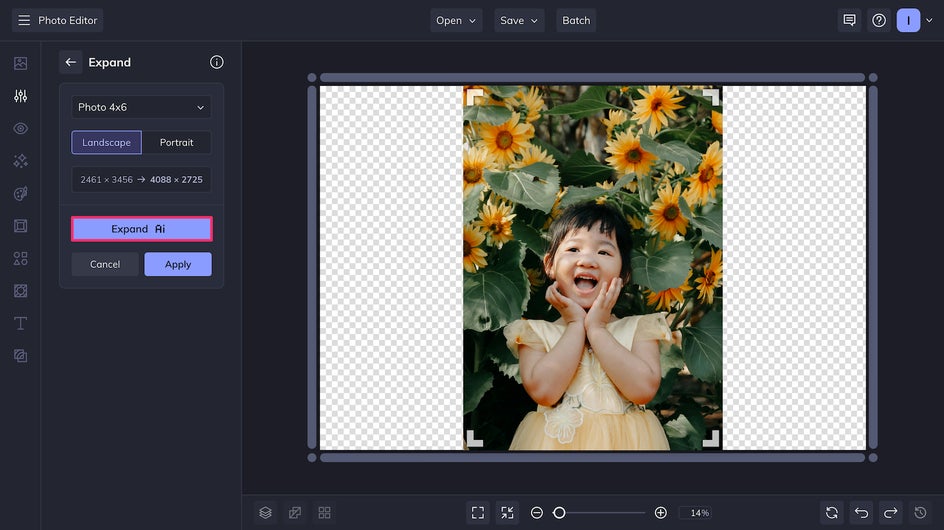Screen dimensions: 944x530
Task: Expand the Open dropdown menu
Action: [456, 20]
